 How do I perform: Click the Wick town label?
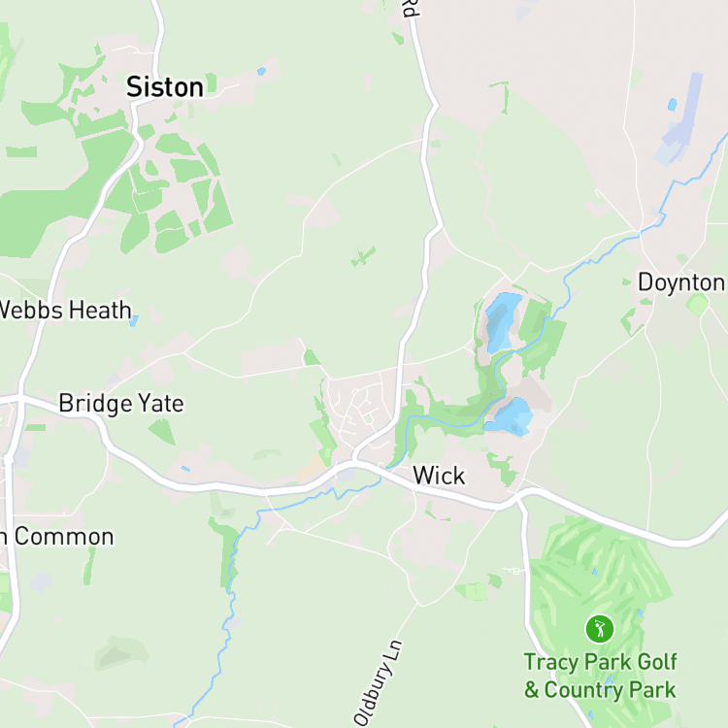(439, 476)
